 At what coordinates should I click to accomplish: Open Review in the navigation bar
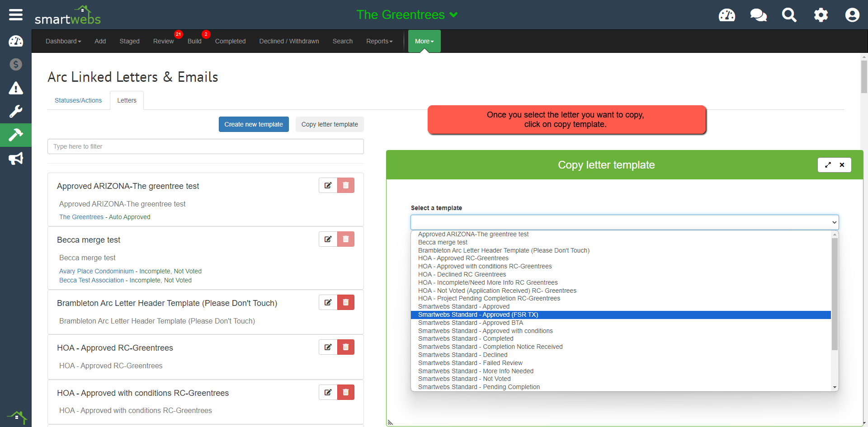163,41
